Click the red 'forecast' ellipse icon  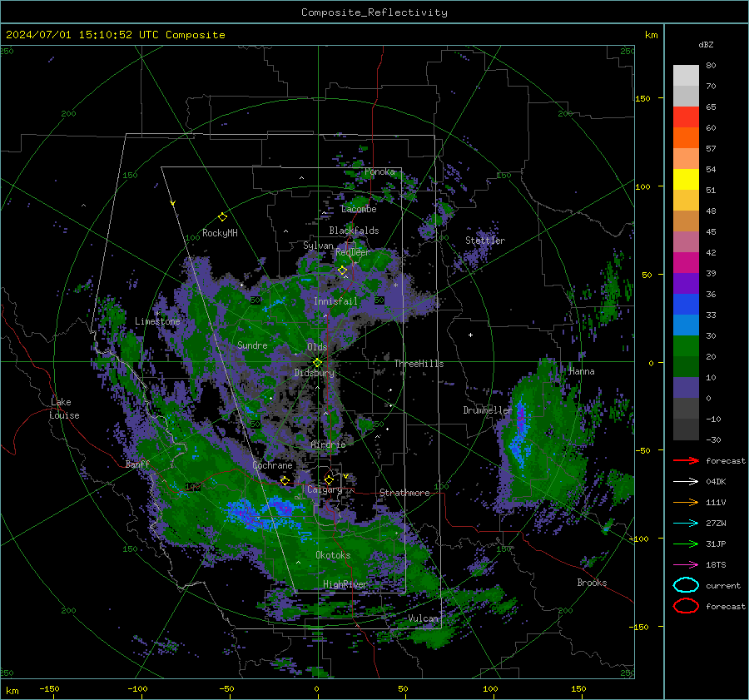(686, 606)
